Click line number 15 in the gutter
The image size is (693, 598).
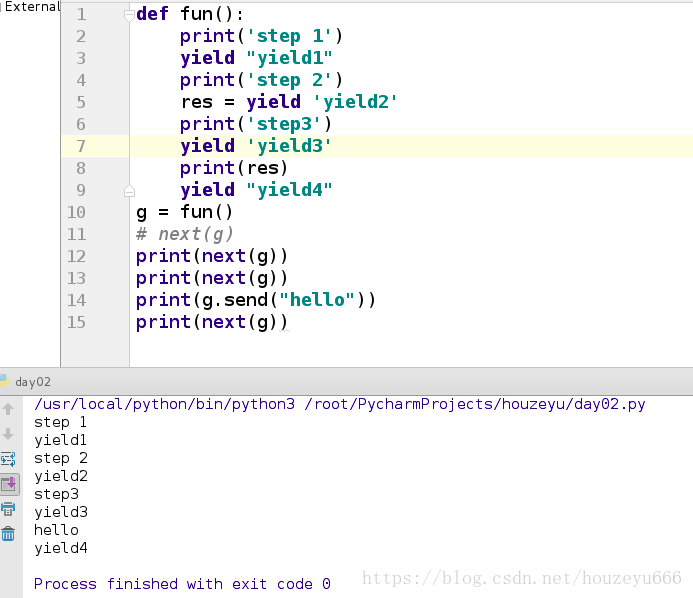(76, 322)
